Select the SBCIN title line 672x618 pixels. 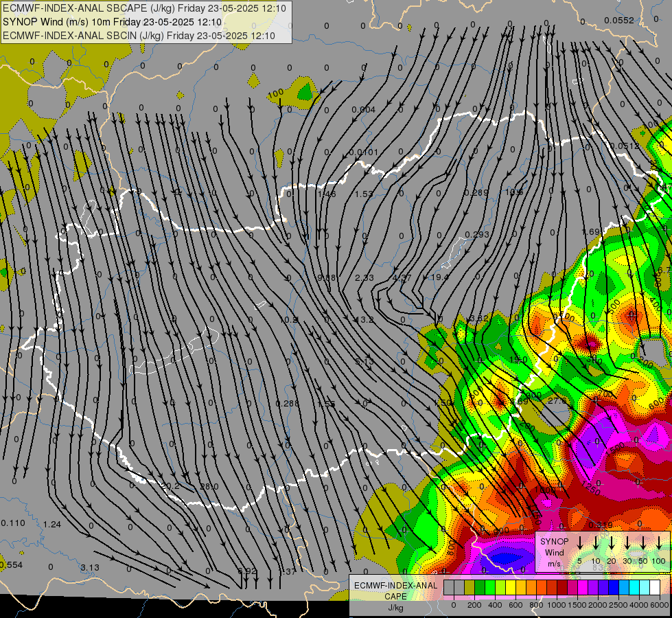[x=139, y=36]
